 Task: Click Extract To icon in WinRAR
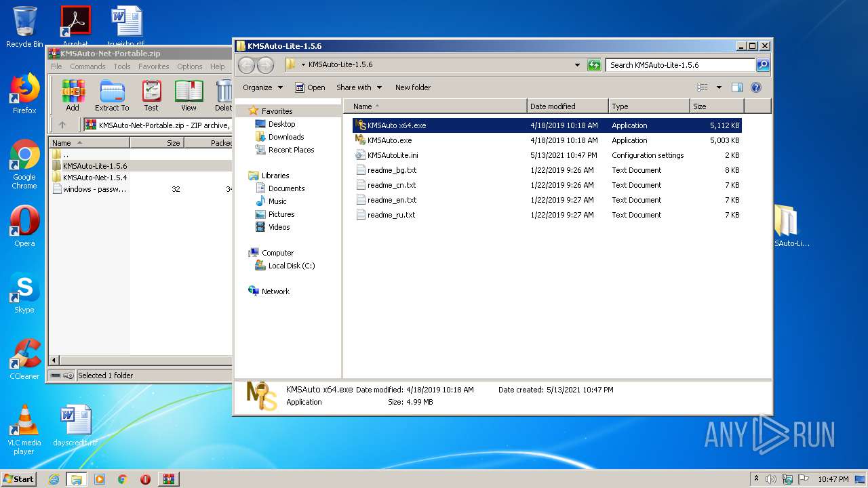coord(112,96)
